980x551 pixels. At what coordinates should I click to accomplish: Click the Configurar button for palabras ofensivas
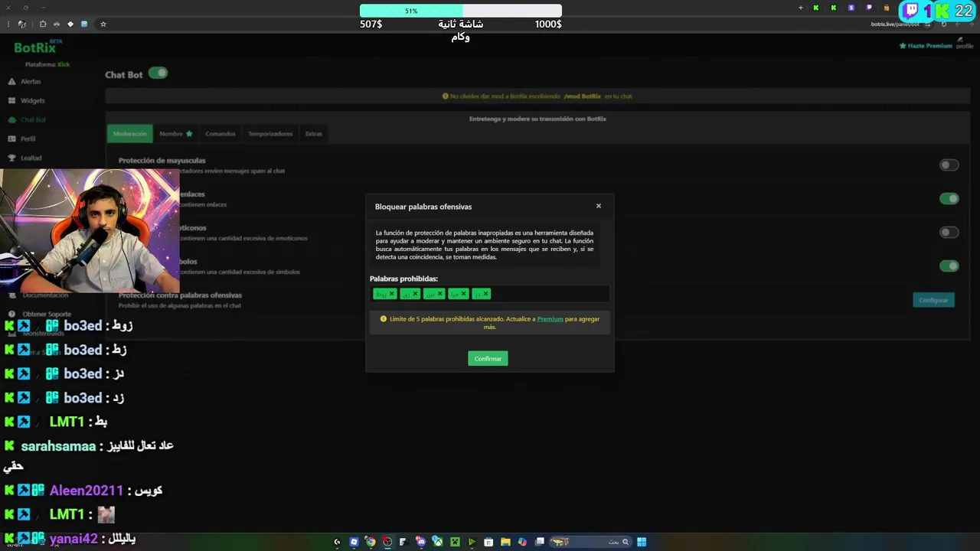click(933, 300)
